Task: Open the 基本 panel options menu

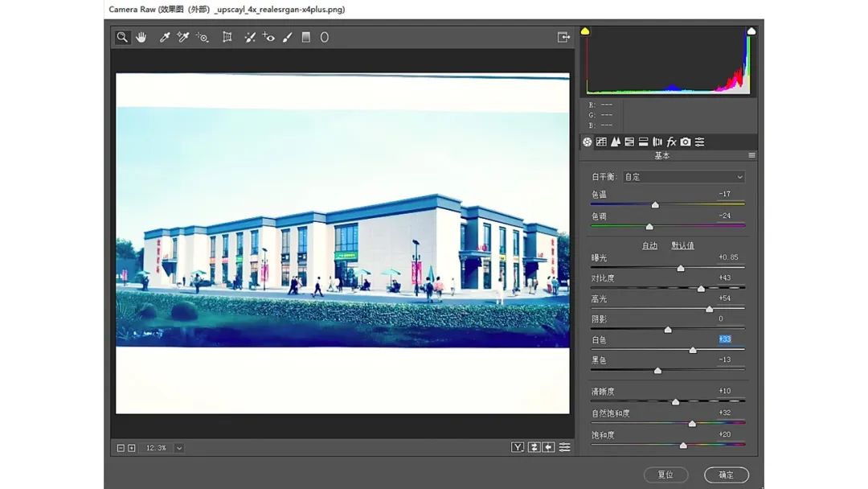Action: click(751, 155)
